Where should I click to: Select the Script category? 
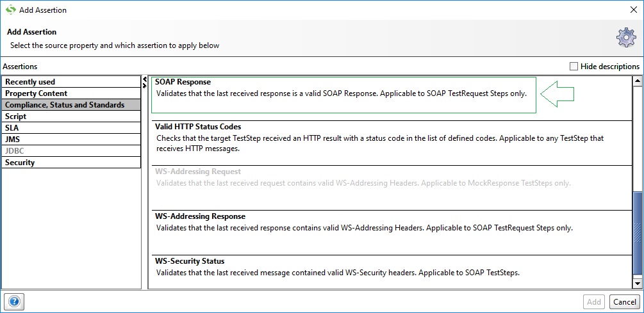point(72,116)
